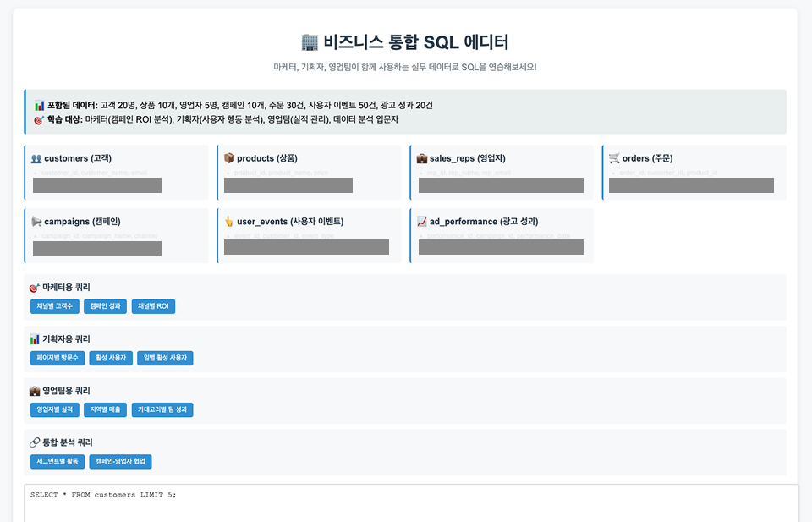Select the 채널별 ROI query button
This screenshot has height=522, width=812.
(x=153, y=306)
